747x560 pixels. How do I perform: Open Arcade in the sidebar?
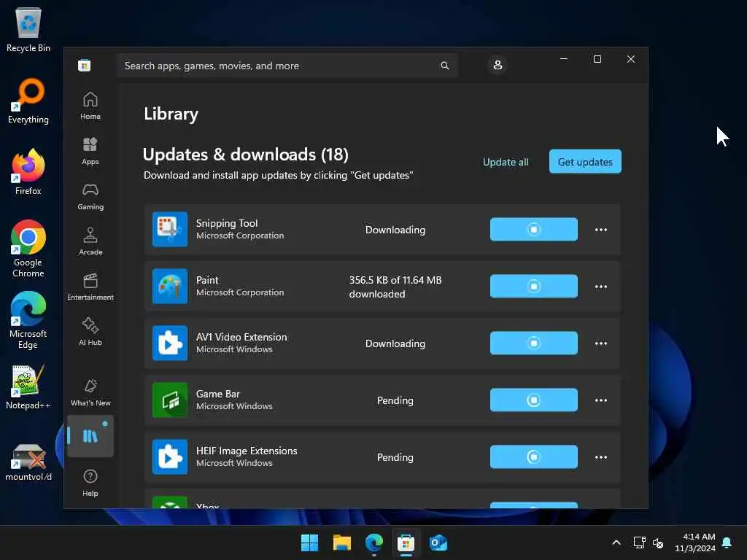tap(90, 241)
